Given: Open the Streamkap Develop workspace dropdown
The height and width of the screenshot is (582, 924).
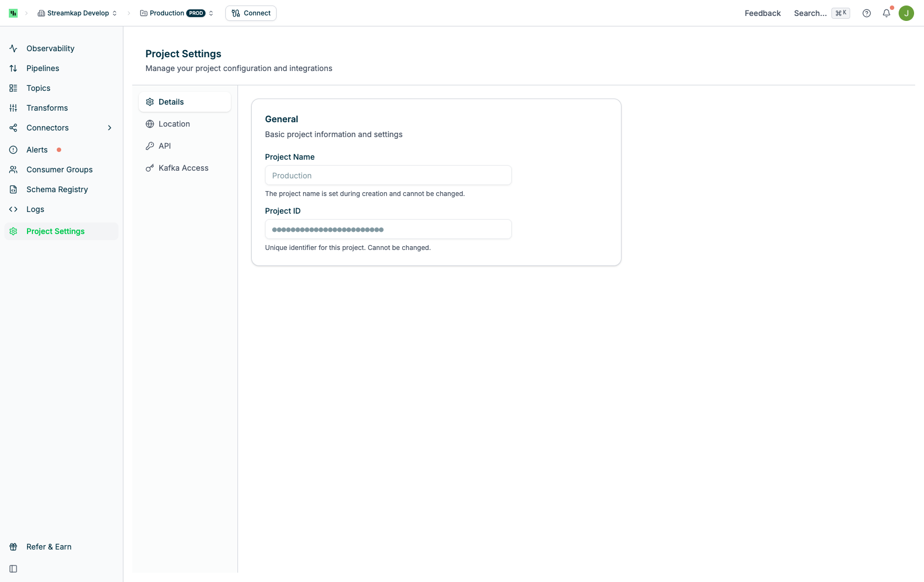Looking at the screenshot, I should click(77, 13).
